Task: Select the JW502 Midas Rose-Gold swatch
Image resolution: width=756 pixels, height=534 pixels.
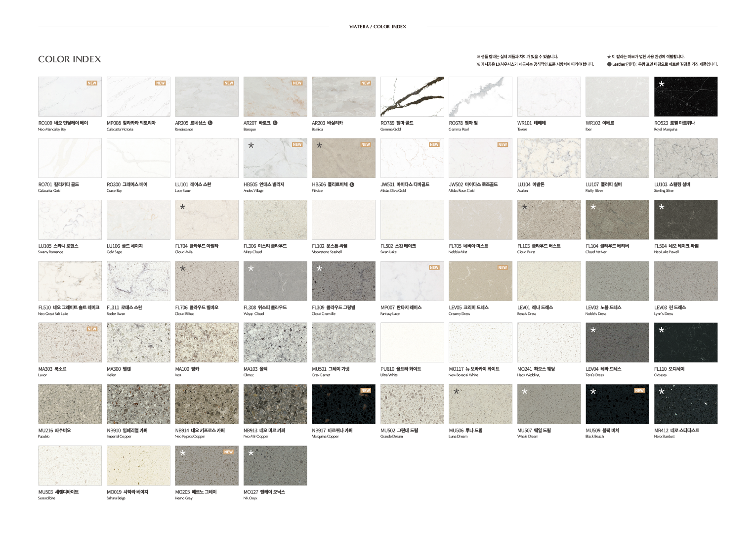Action: click(x=480, y=158)
